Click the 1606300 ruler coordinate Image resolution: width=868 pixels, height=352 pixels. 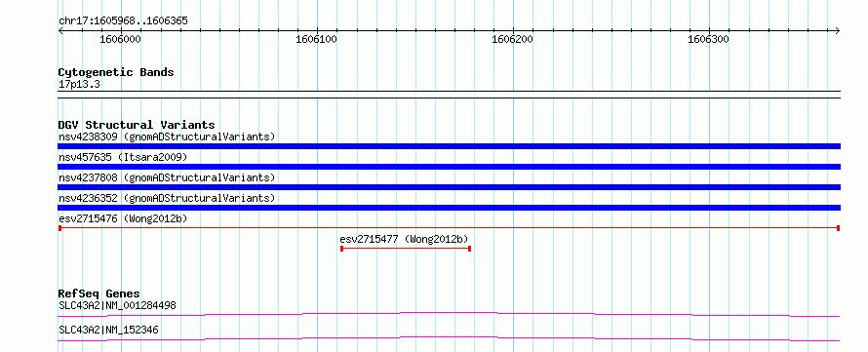coord(709,39)
